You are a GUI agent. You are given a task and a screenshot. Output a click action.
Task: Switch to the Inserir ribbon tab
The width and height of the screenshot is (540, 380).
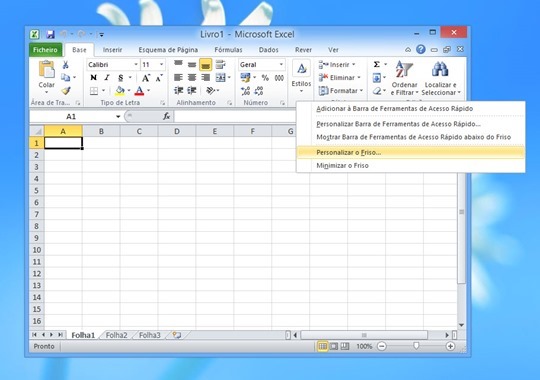(x=113, y=50)
